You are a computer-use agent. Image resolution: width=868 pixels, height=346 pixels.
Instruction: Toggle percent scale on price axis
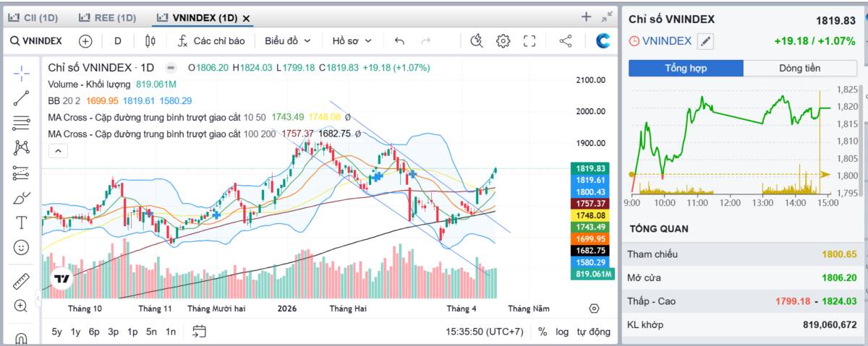(542, 332)
